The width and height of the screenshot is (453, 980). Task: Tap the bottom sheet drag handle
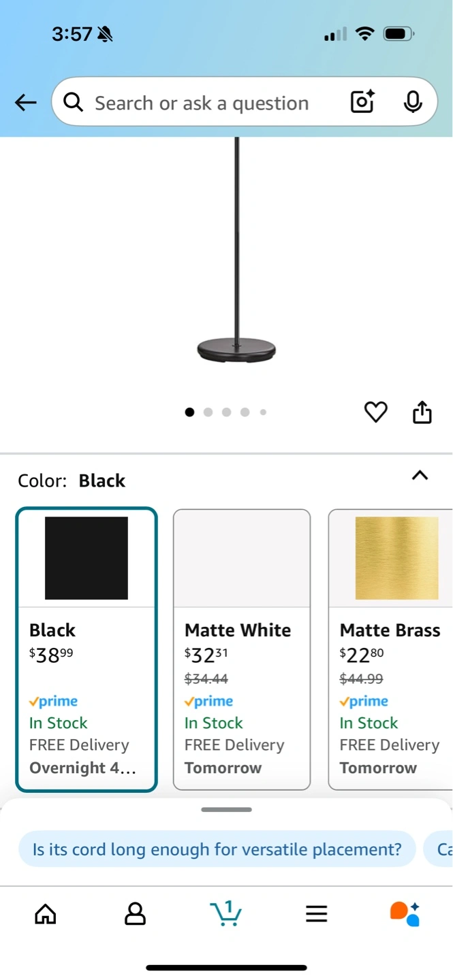[x=226, y=810]
